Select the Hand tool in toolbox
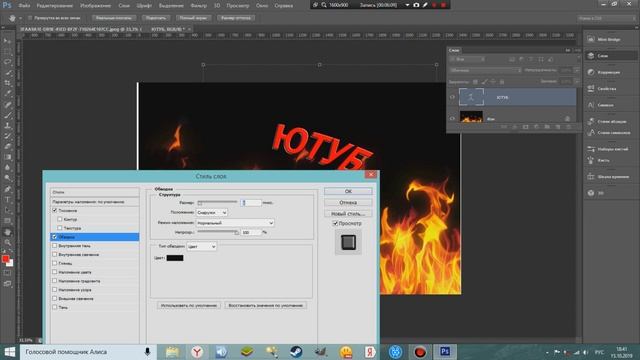Viewport: 640px width, 360px height. tap(7, 232)
